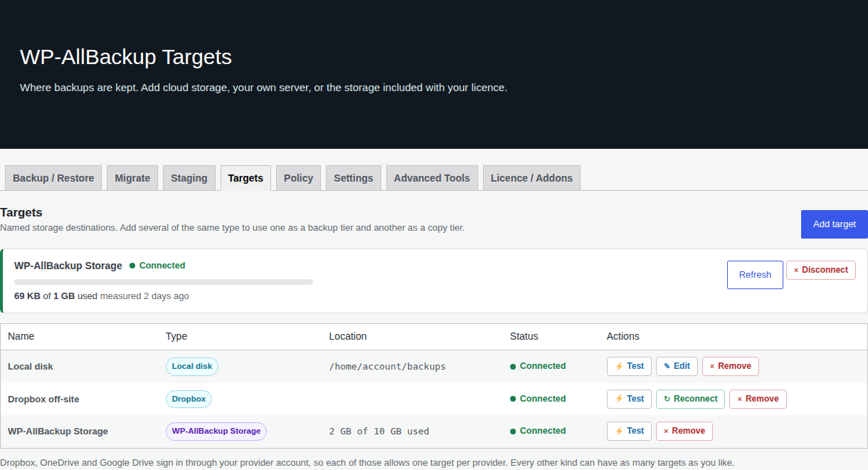Remove the Local disk target
This screenshot has width=868, height=470.
click(x=731, y=366)
